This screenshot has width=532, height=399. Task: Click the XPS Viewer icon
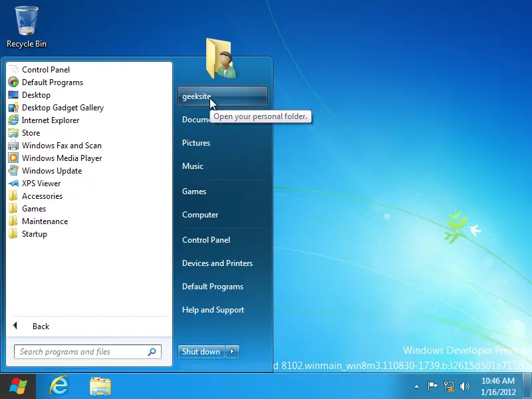point(13,184)
